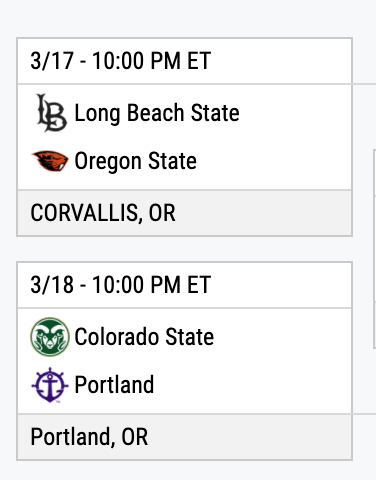This screenshot has width=376, height=480.
Task: Click the CORVALLIS, OR location bar
Action: tap(184, 213)
